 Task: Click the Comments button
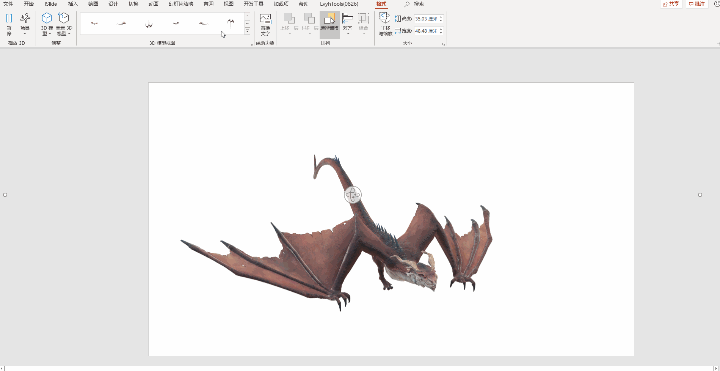tap(697, 4)
